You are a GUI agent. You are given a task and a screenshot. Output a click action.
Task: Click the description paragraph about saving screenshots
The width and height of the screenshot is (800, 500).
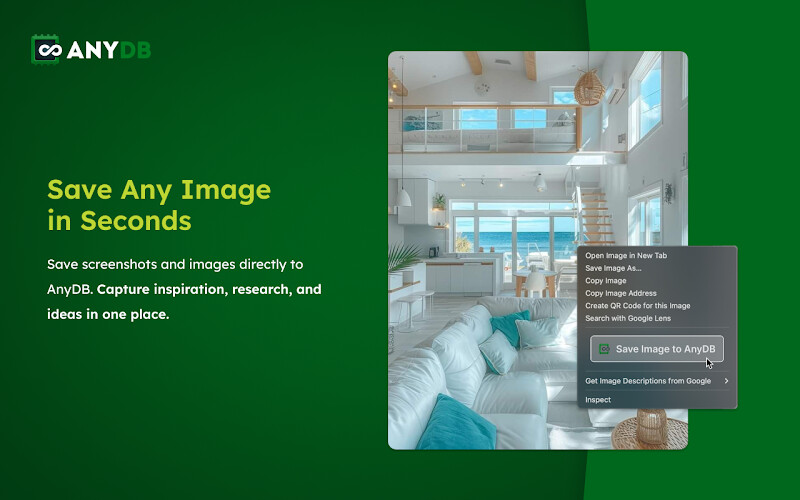click(x=184, y=289)
